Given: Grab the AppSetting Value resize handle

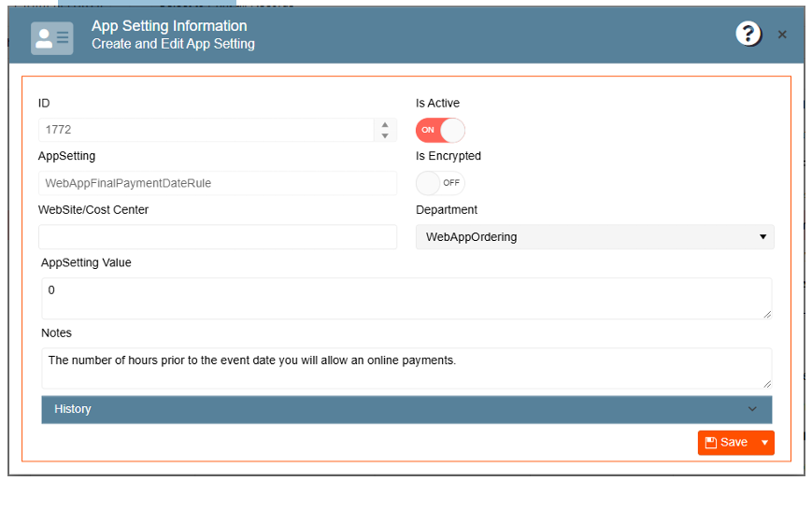Looking at the screenshot, I should [x=767, y=313].
